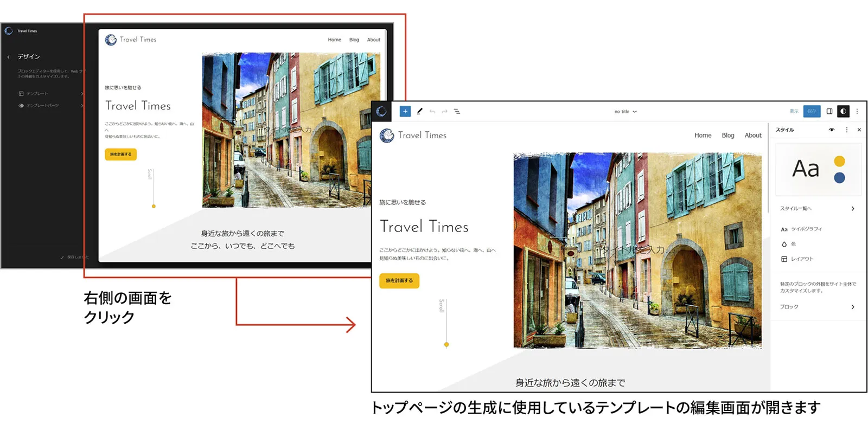This screenshot has width=868, height=431.
Task: Click the blue 保存 save button
Action: click(x=812, y=111)
